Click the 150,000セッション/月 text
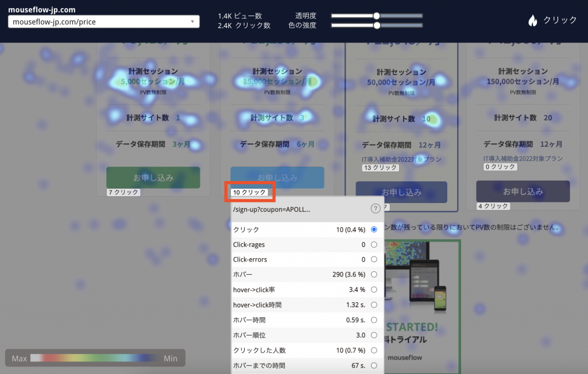Image resolution: width=588 pixels, height=374 pixels. point(523,81)
